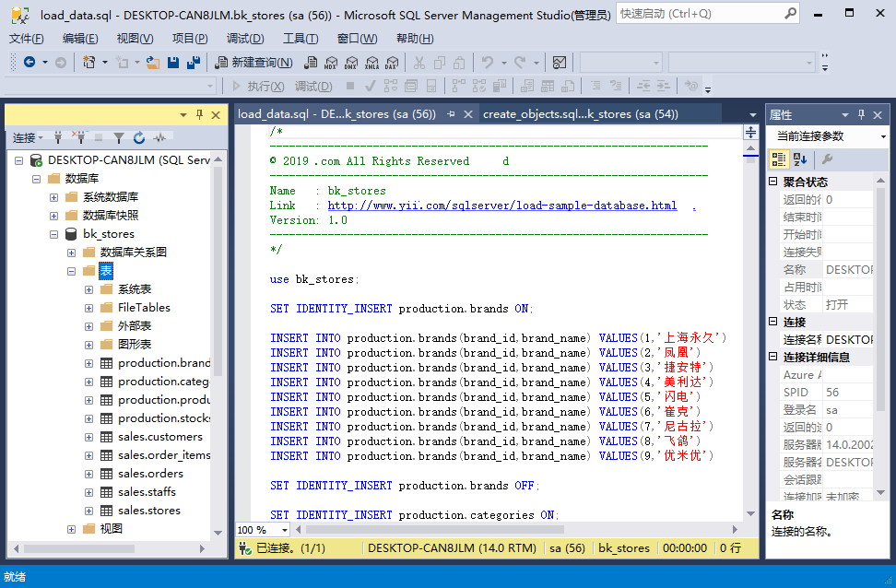Click the 调试(D) toolbar button beside 执行

(313, 87)
